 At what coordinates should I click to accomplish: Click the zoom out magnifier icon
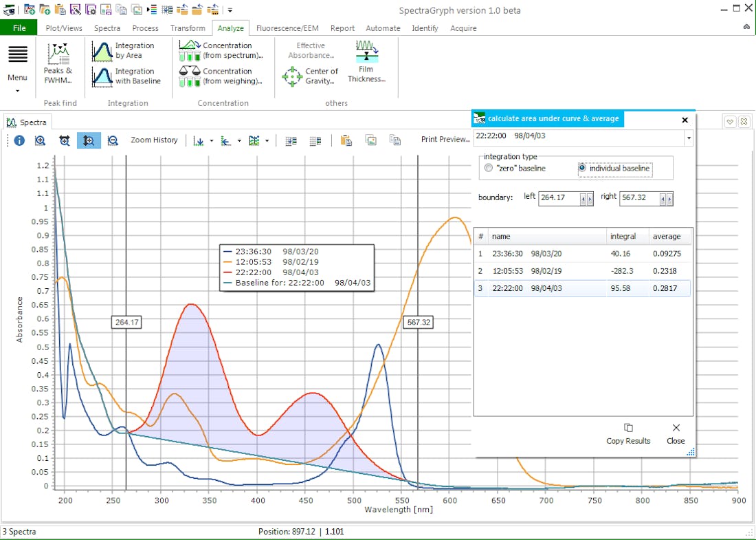pos(113,140)
